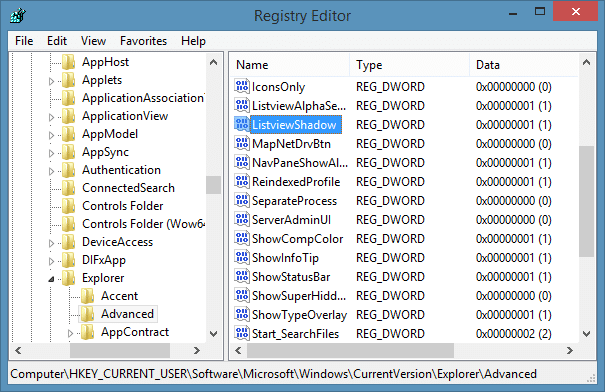Click the AppModel folder icon

point(69,134)
